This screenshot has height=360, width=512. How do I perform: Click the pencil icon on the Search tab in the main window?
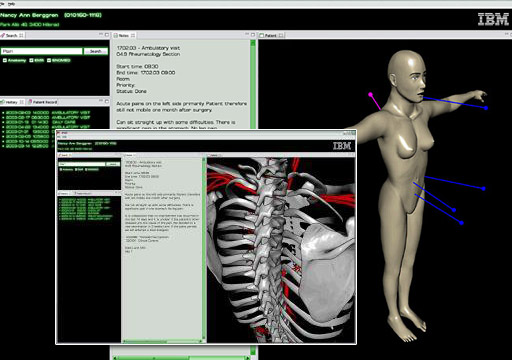point(2,35)
